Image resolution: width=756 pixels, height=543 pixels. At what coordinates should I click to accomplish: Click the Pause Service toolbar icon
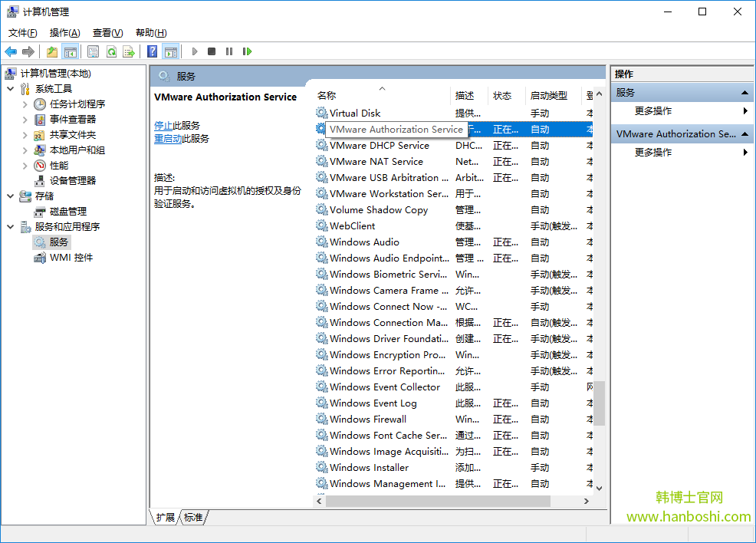[229, 51]
